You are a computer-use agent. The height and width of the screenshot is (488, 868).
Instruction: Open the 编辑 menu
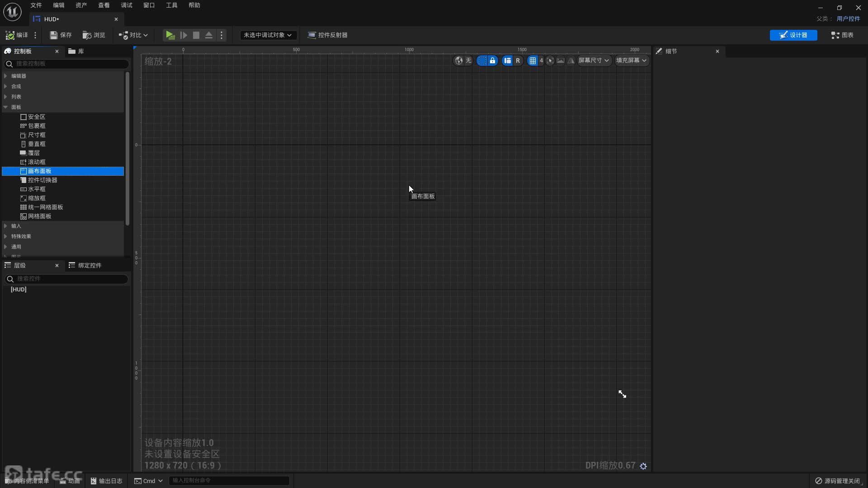point(59,5)
